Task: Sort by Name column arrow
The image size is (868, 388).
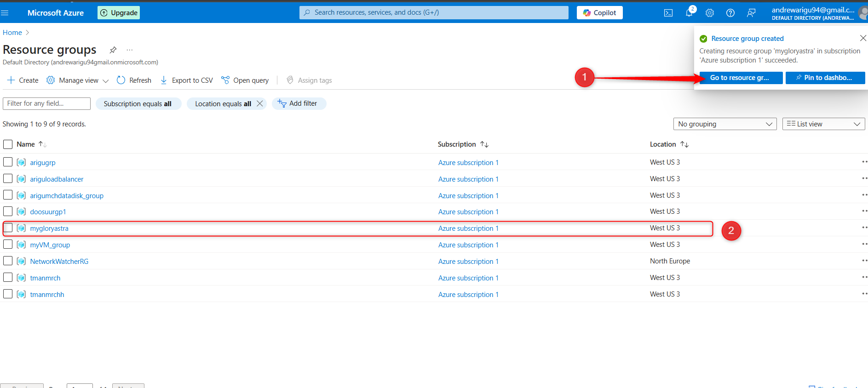Action: pos(42,144)
